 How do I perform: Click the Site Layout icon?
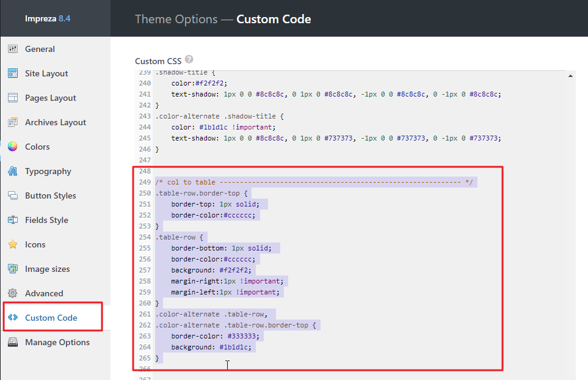(x=13, y=73)
